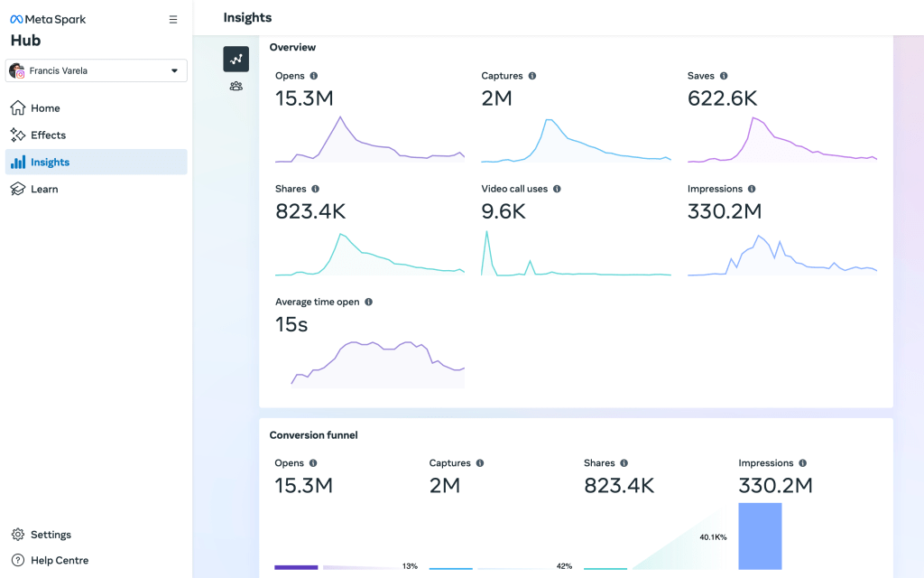Go to Home in sidebar
Viewport: 924px width, 578px height.
45,108
